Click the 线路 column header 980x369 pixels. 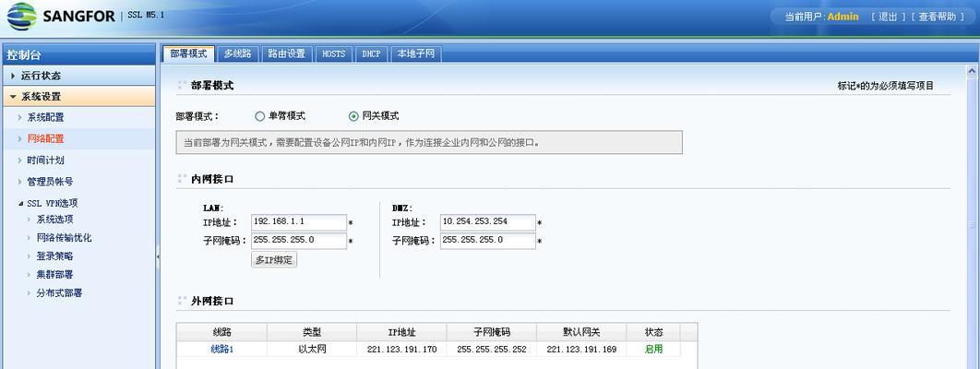[221, 332]
